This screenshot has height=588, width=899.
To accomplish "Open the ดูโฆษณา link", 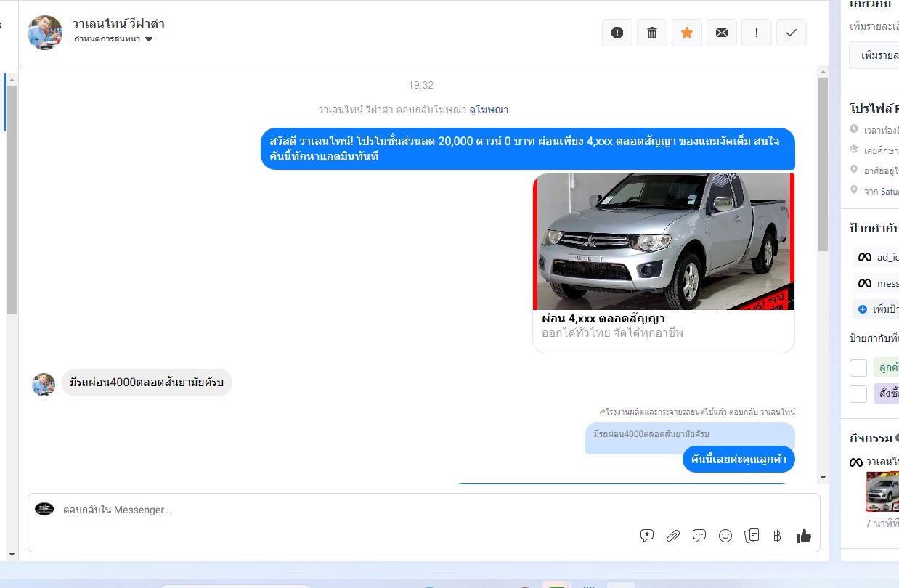I will [489, 110].
